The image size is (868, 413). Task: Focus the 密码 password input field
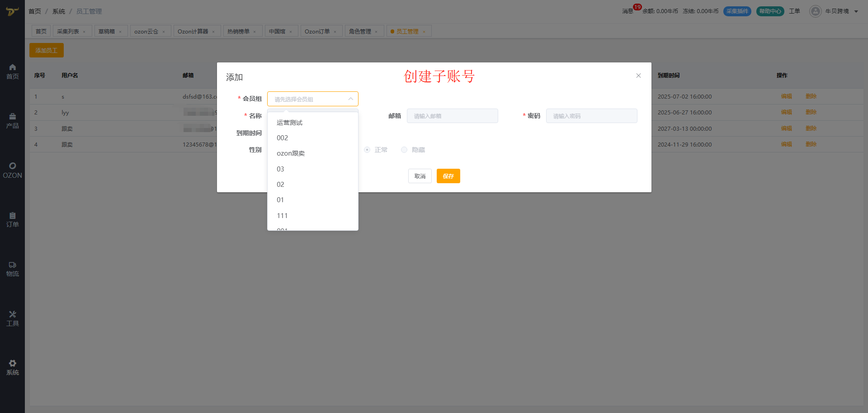(592, 116)
